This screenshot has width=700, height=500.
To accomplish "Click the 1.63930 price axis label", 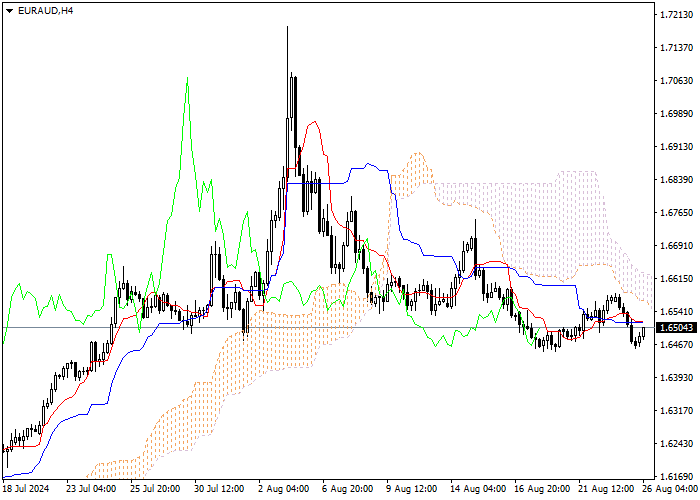I will [x=676, y=378].
